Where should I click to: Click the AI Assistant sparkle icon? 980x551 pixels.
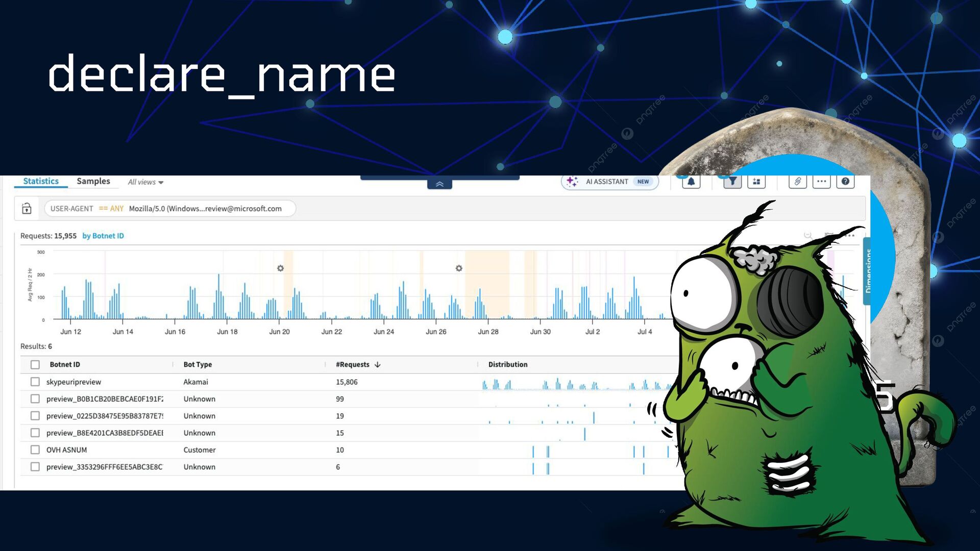572,182
